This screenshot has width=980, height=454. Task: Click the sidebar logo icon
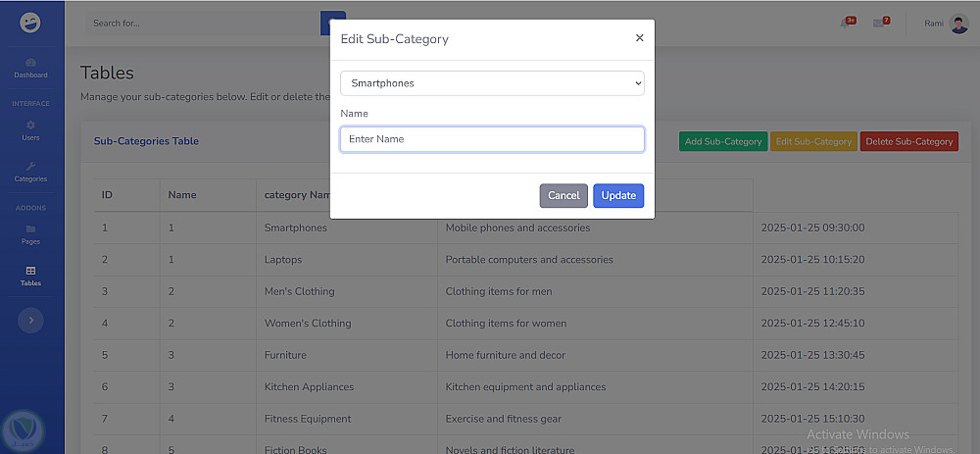coord(30,23)
